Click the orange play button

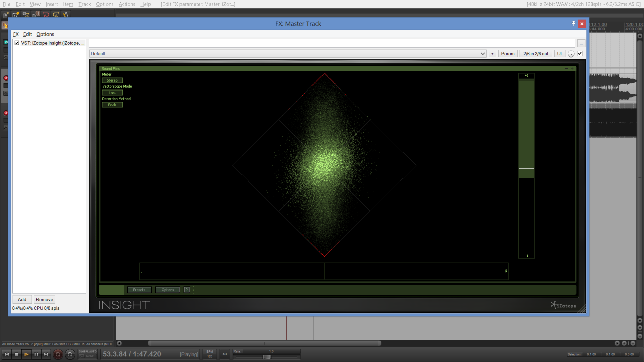click(x=26, y=354)
